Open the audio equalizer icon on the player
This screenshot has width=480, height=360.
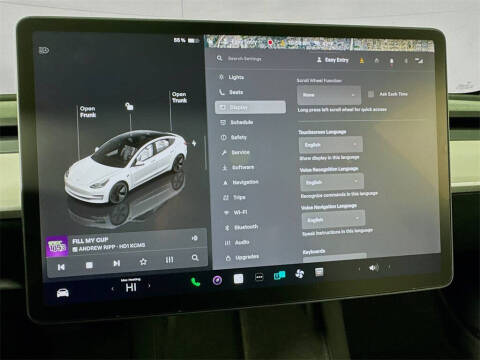coord(169,260)
